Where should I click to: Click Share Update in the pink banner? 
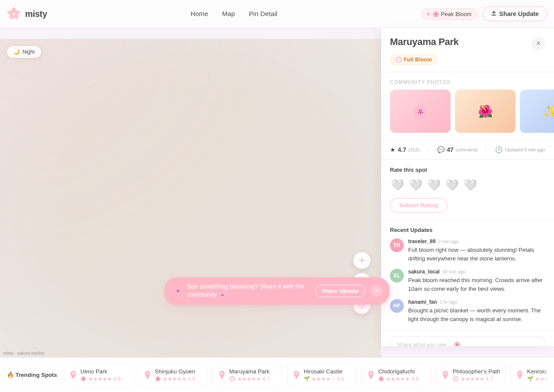coord(340,291)
